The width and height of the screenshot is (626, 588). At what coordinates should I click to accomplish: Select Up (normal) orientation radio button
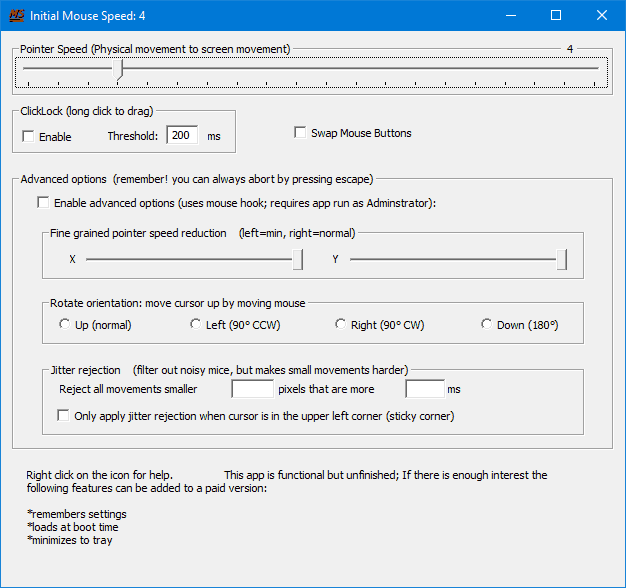pyautogui.click(x=64, y=324)
